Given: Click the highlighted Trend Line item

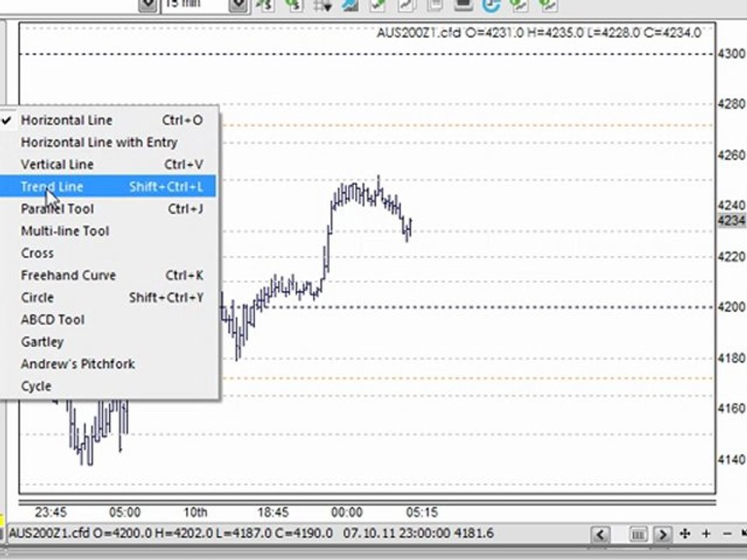Looking at the screenshot, I should pos(108,186).
